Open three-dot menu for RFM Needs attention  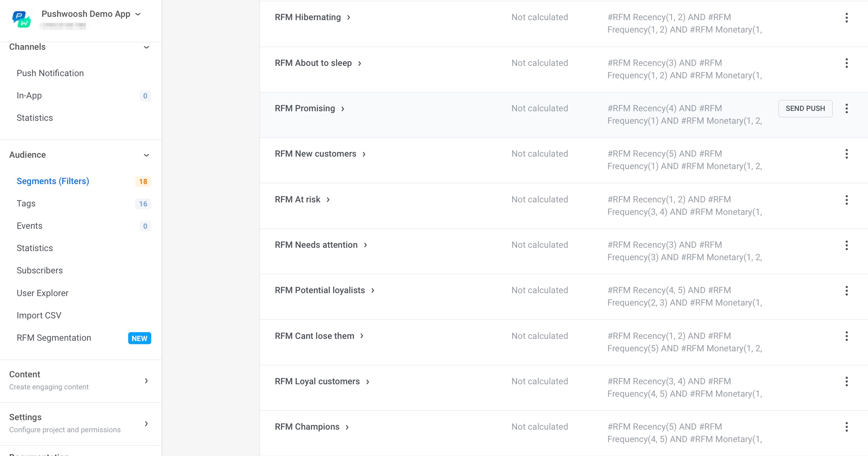tap(846, 245)
